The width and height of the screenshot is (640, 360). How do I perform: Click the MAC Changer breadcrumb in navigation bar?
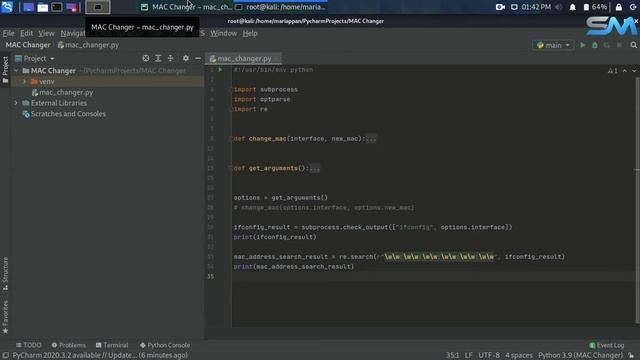[28, 45]
